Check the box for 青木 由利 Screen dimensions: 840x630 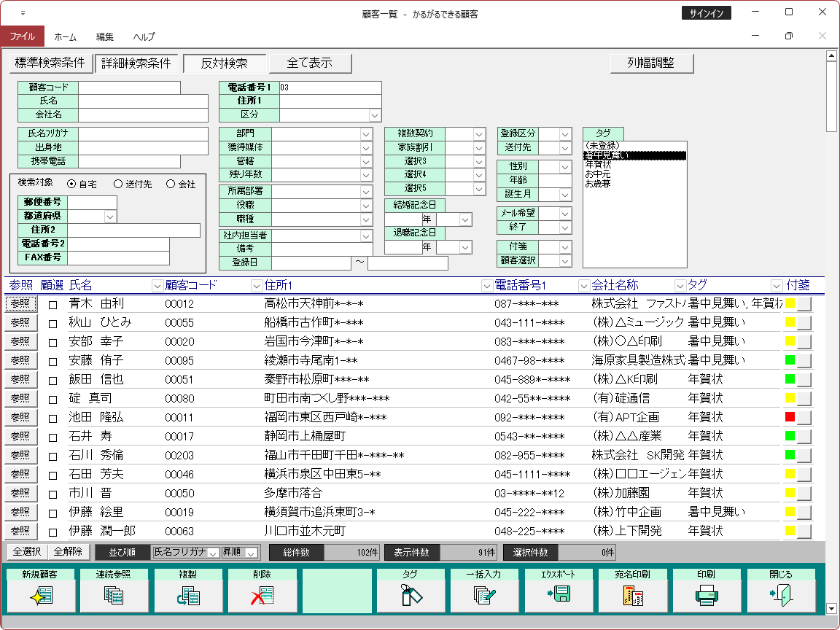tap(52, 304)
